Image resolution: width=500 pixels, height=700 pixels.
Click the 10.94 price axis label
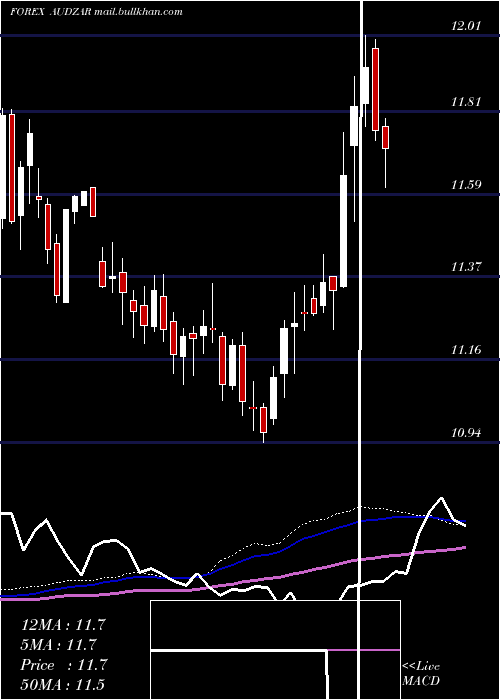[466, 432]
